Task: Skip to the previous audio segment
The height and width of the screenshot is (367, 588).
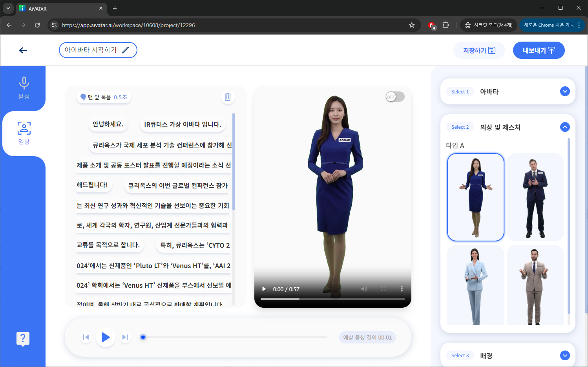Action: pos(86,337)
